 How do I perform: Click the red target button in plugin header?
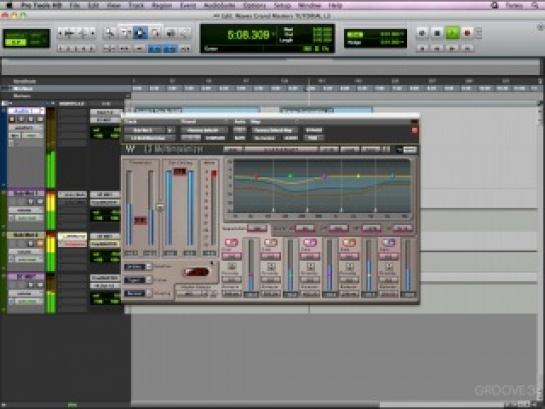pos(414,130)
